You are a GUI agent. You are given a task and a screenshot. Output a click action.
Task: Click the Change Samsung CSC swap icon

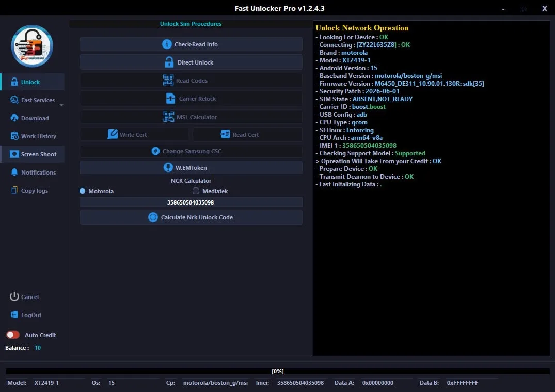point(155,151)
